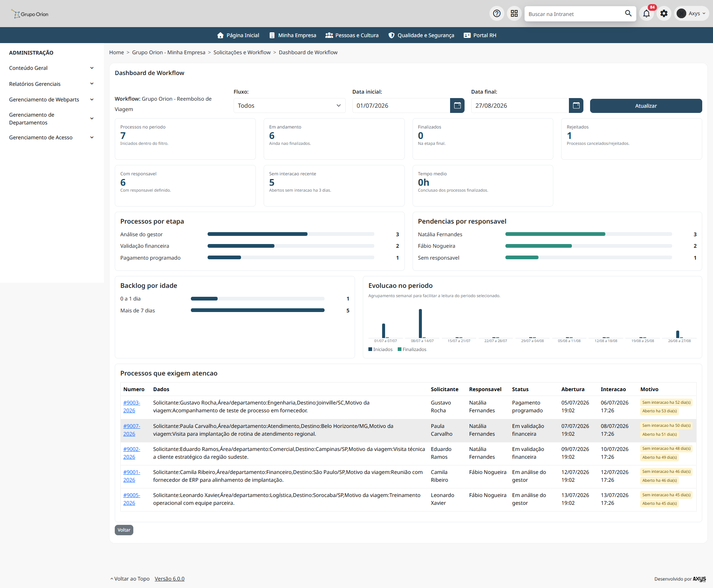713x588 pixels.
Task: Click the AXYS developer logo in footer
Action: tap(699, 579)
